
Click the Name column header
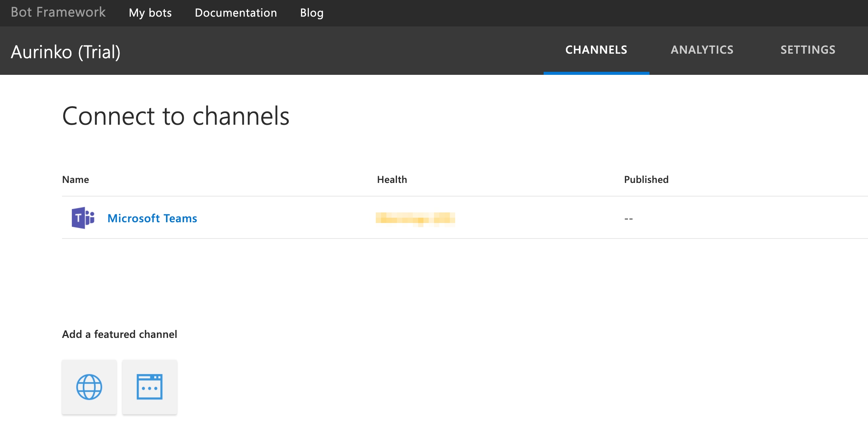pos(76,180)
